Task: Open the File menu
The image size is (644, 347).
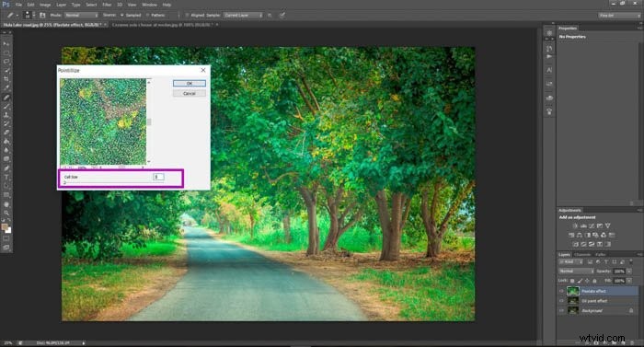Action: pos(18,5)
